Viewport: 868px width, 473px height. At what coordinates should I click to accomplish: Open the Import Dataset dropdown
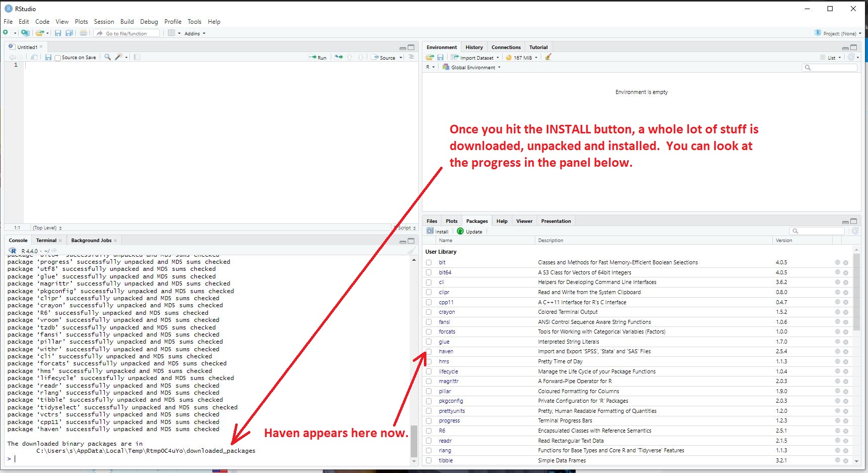(475, 58)
